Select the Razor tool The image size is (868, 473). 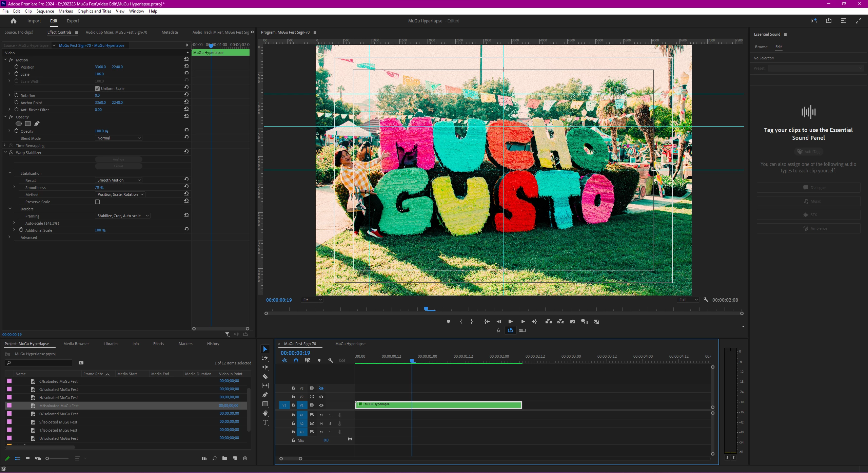pos(265,376)
